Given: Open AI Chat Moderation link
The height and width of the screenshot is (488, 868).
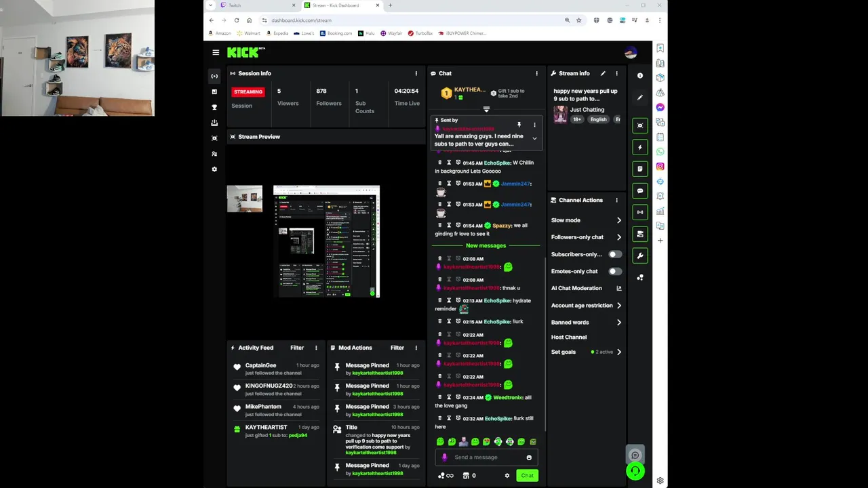Looking at the screenshot, I should pyautogui.click(x=587, y=288).
